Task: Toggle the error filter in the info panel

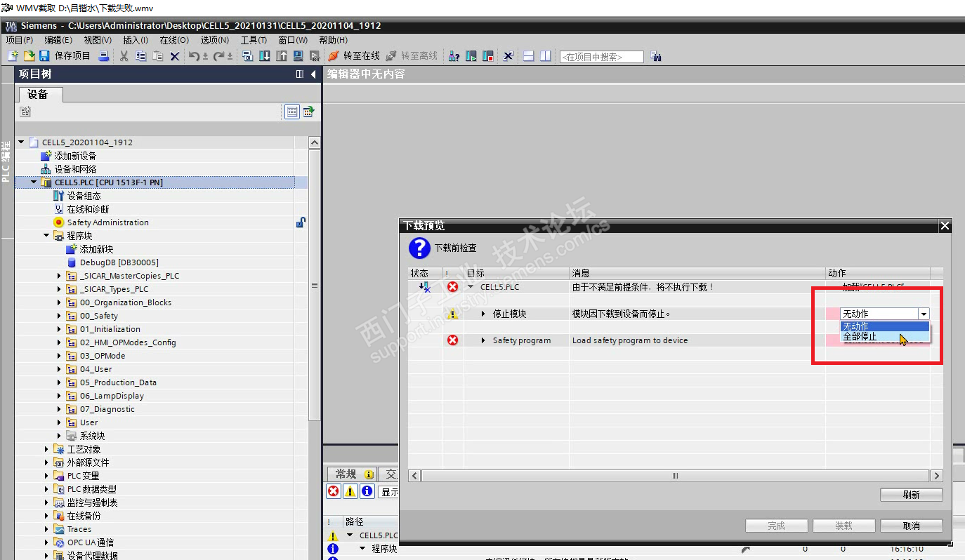Action: pyautogui.click(x=334, y=492)
